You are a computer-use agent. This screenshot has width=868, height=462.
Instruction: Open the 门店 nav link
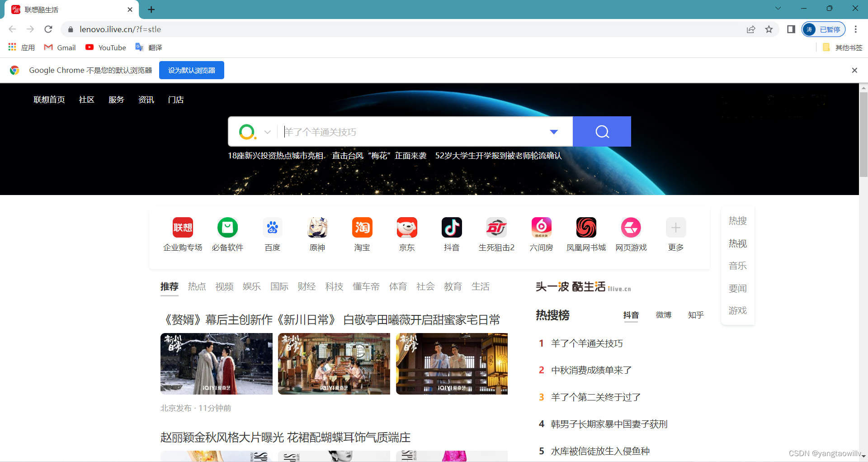176,100
